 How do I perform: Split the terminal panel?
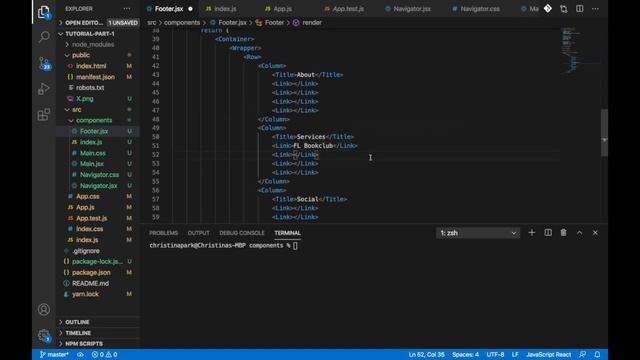coord(548,233)
